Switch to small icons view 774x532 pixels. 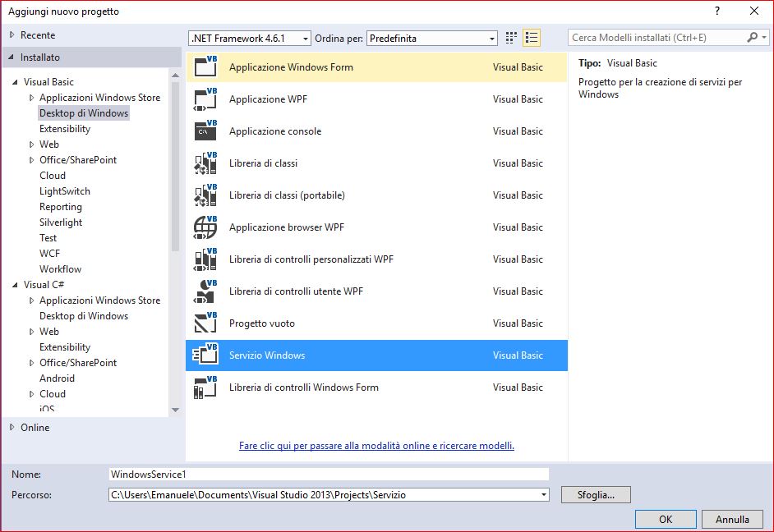[x=511, y=38]
